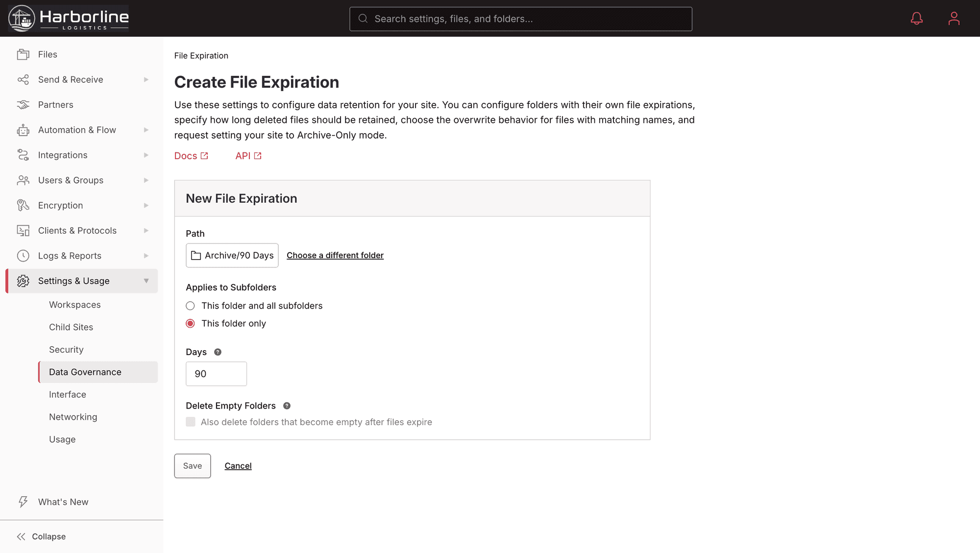Click the search magnifier icon
980x553 pixels.
(x=363, y=19)
